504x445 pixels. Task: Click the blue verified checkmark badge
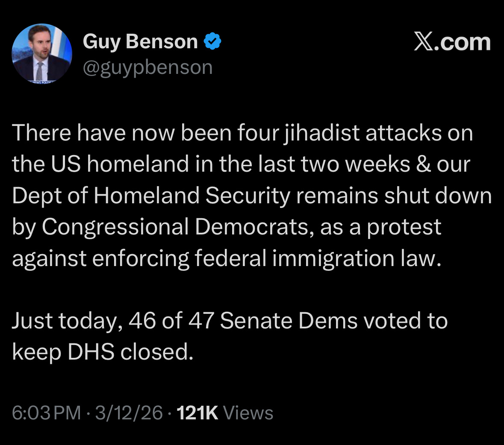point(212,41)
